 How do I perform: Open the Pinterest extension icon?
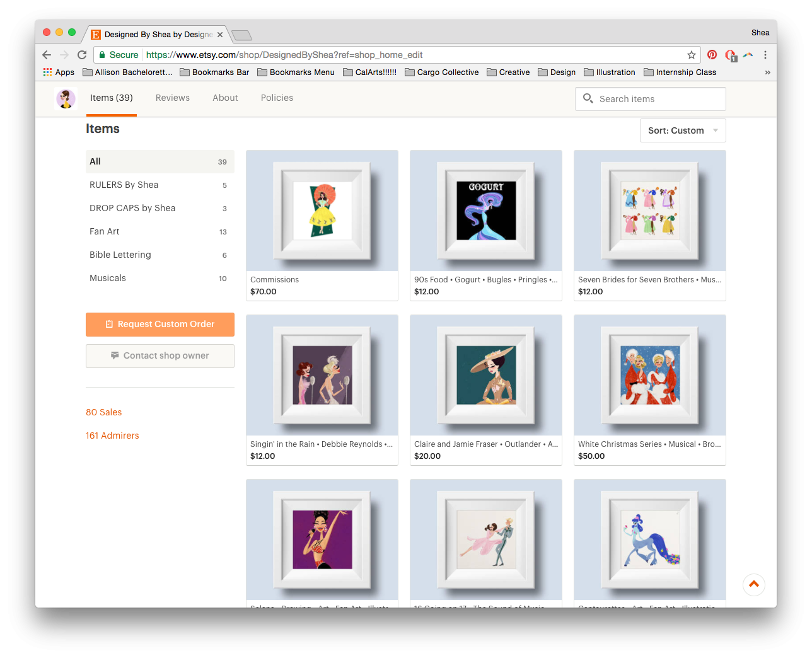[x=712, y=55]
